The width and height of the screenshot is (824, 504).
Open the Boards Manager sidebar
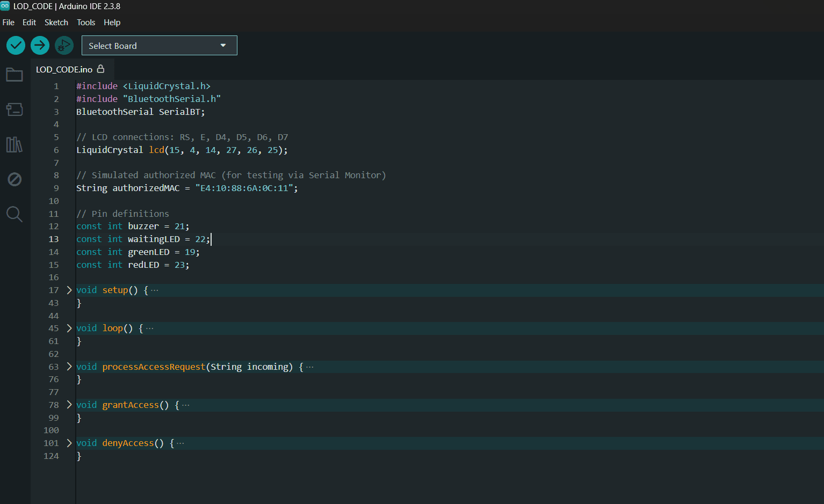[15, 109]
